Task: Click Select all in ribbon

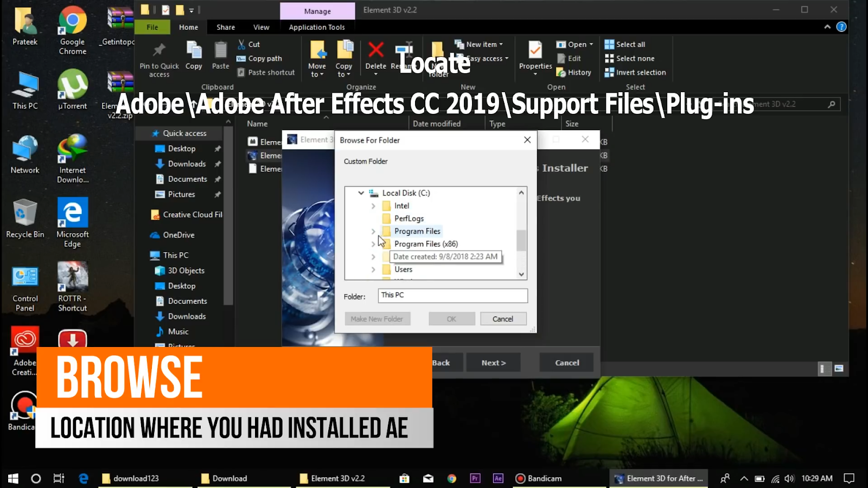Action: coord(625,44)
